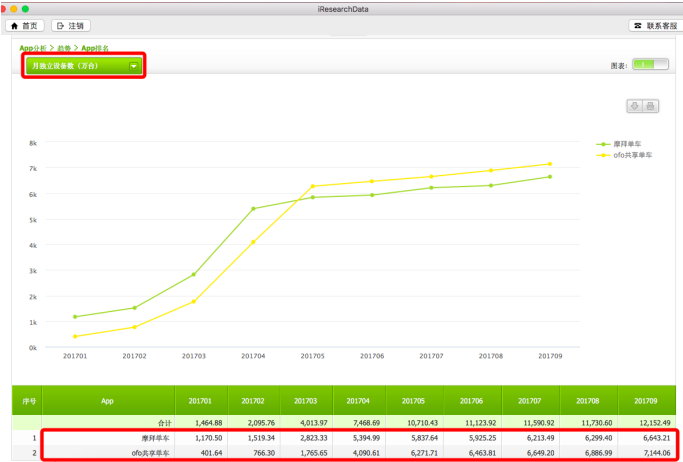Click the 注销 logout button

click(71, 25)
